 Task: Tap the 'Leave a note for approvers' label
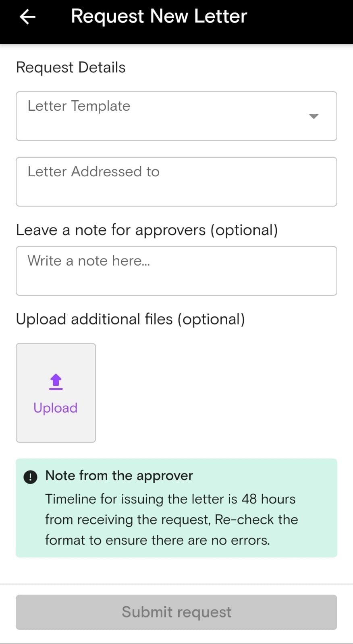pyautogui.click(x=147, y=230)
